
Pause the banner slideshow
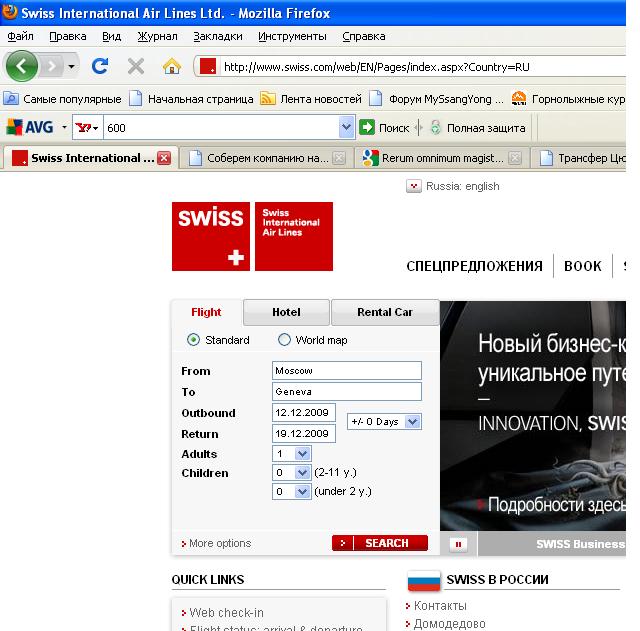[458, 544]
